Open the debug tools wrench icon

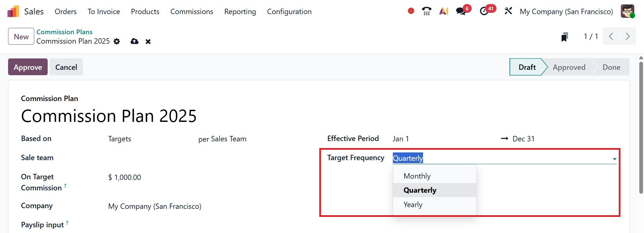tap(508, 11)
